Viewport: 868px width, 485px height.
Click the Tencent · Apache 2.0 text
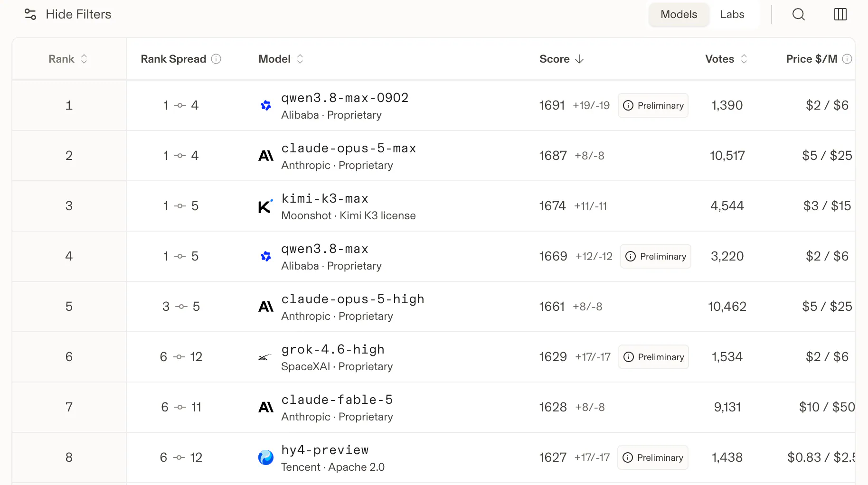pos(333,467)
